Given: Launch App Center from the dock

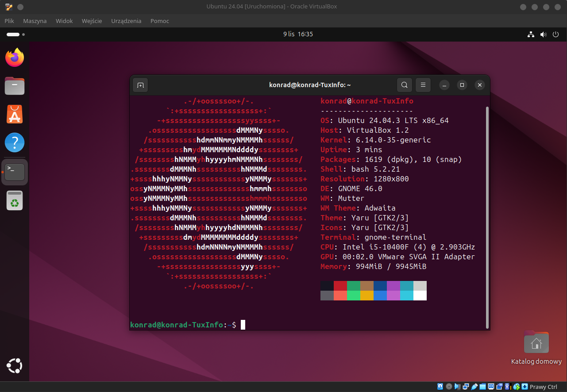Looking at the screenshot, I should click(x=15, y=114).
